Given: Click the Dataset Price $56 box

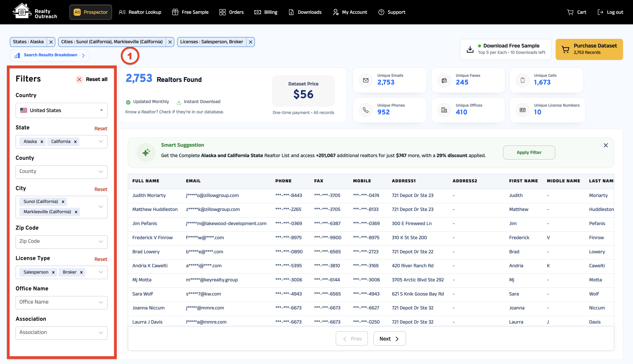Looking at the screenshot, I should 303,91.
